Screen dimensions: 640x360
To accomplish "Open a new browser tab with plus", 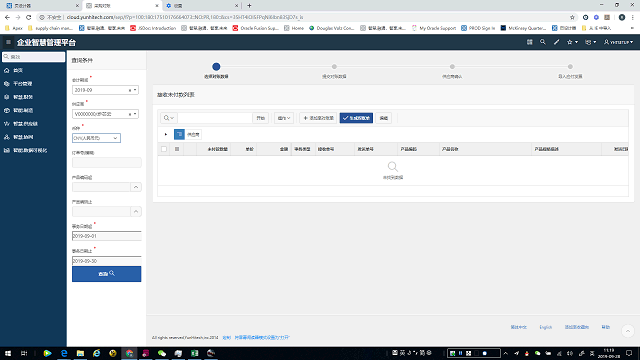I will pyautogui.click(x=249, y=6).
